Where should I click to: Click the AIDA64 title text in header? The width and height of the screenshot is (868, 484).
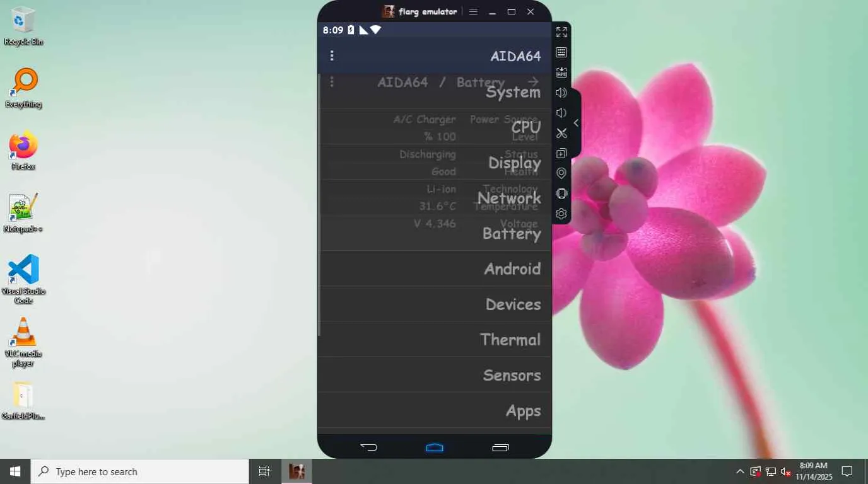(x=515, y=56)
